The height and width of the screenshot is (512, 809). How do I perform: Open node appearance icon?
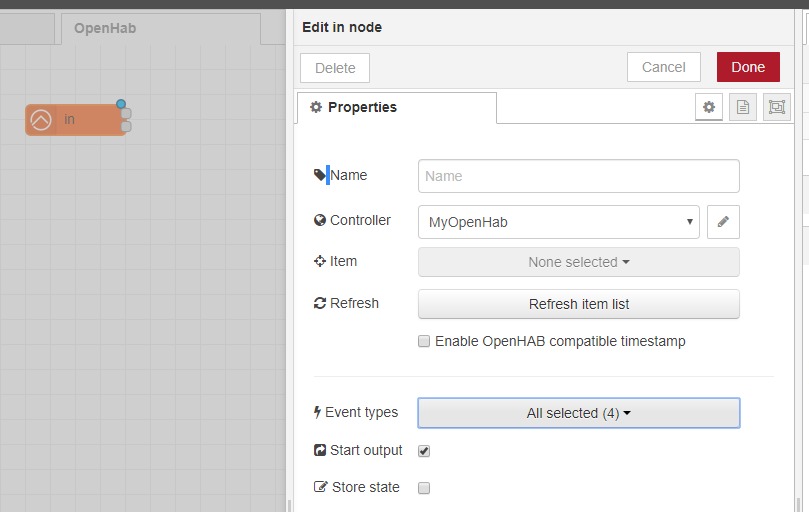pyautogui.click(x=776, y=107)
